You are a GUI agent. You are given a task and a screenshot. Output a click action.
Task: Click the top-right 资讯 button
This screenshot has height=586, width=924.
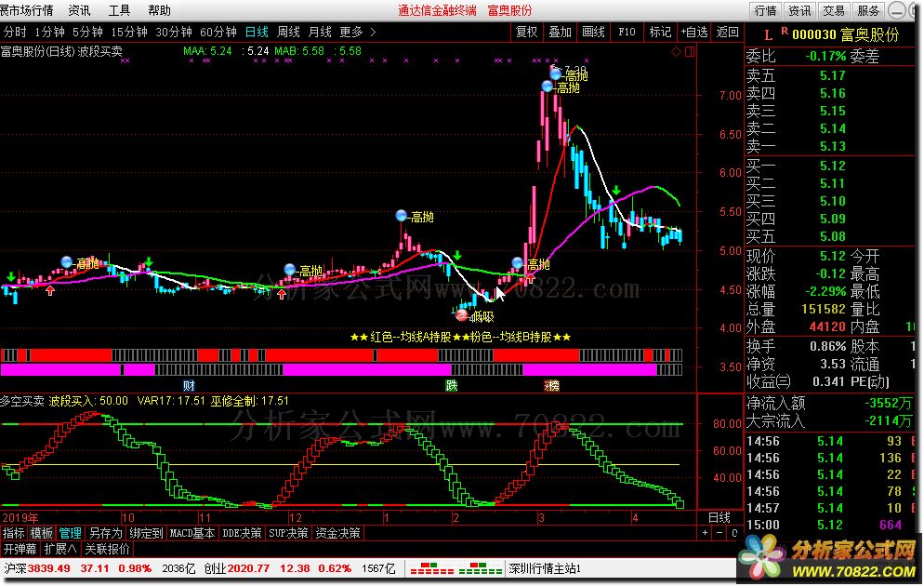(799, 10)
